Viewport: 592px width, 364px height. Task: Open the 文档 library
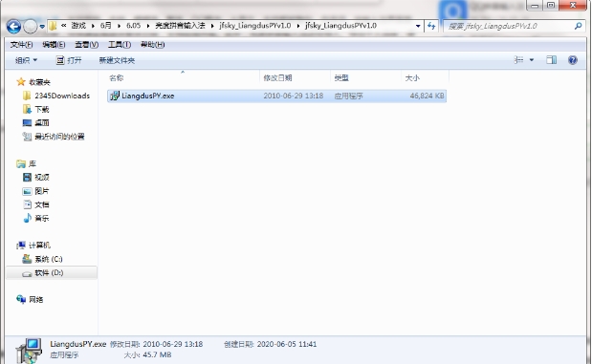41,204
